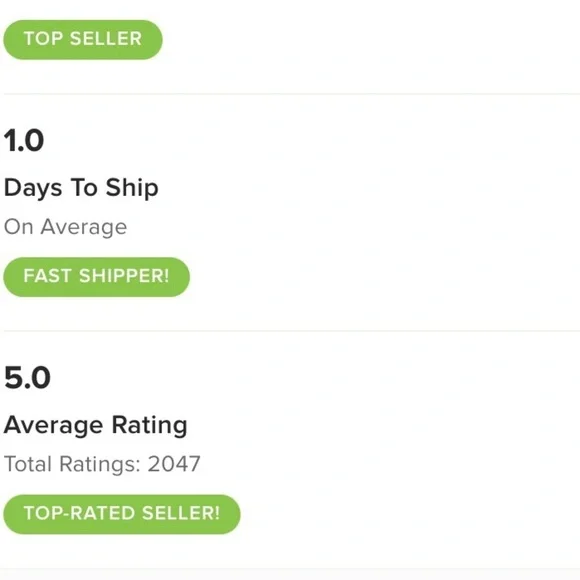Click the word SHIPPER! inside green badge
Screen dimensions: 580x580
coord(124,276)
